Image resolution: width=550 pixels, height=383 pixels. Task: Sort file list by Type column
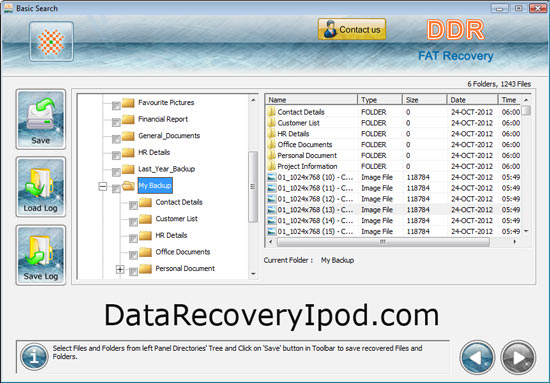tap(380, 100)
